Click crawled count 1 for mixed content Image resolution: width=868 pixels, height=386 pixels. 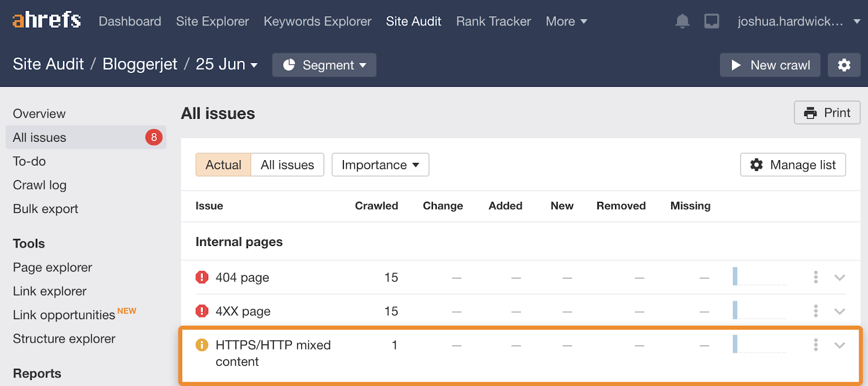point(394,345)
